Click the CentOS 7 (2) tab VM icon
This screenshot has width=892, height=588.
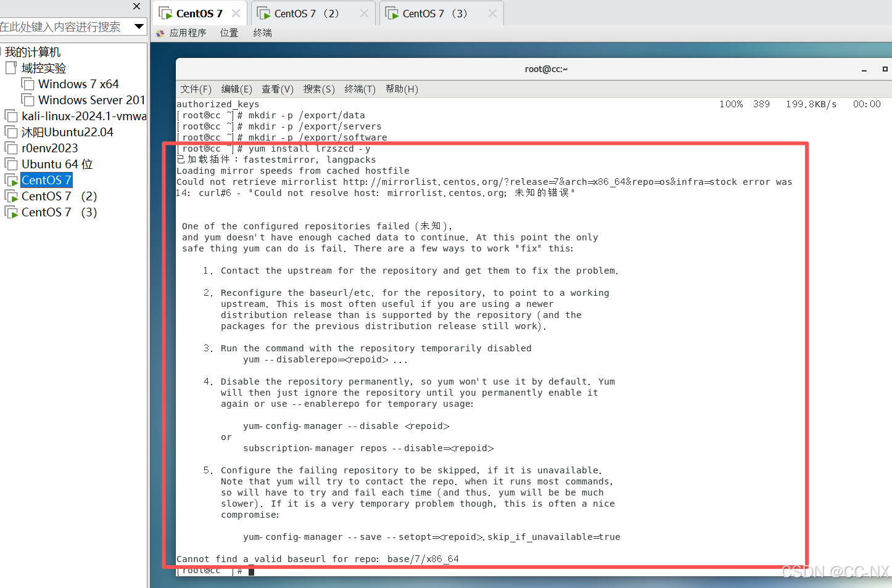click(263, 14)
